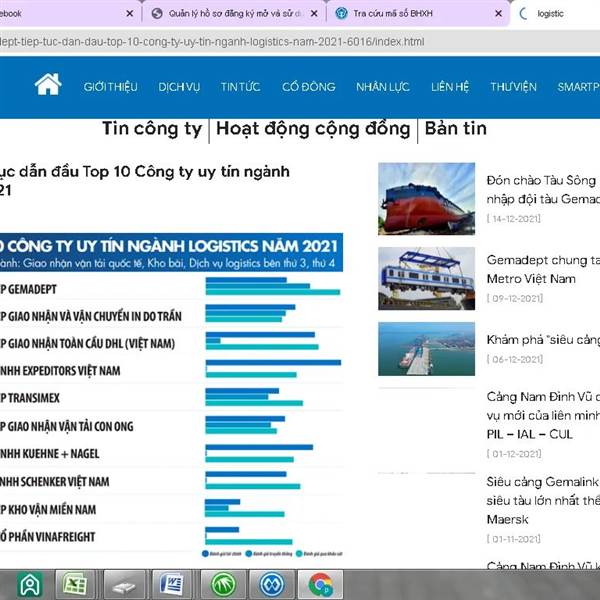
Task: Close the Tra cứu mã số BHXH tab
Action: coord(499,13)
